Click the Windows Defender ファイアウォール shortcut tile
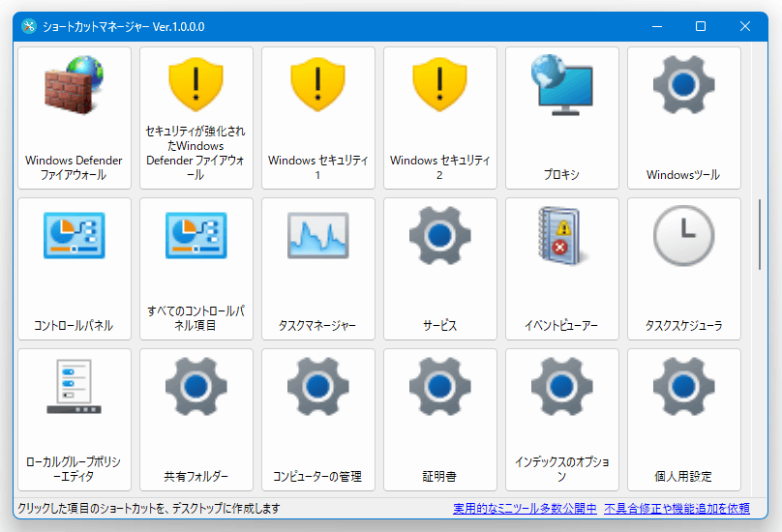The width and height of the screenshot is (782, 532). click(74, 118)
